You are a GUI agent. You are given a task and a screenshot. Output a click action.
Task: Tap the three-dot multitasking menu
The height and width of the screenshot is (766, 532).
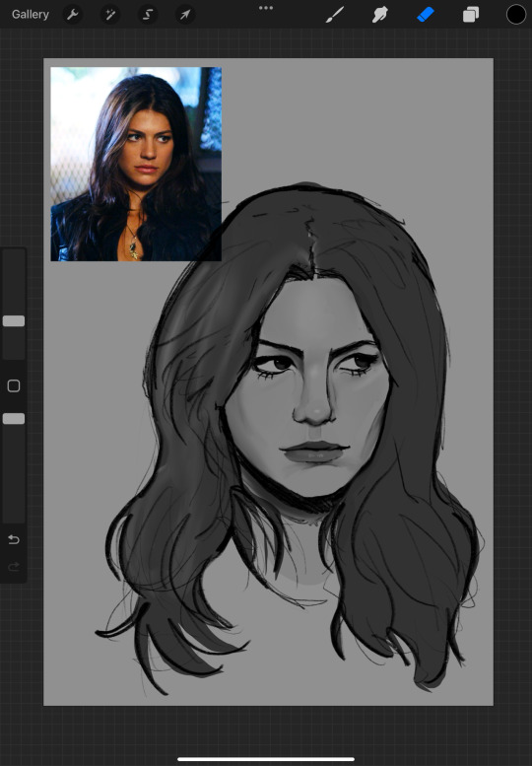click(266, 8)
